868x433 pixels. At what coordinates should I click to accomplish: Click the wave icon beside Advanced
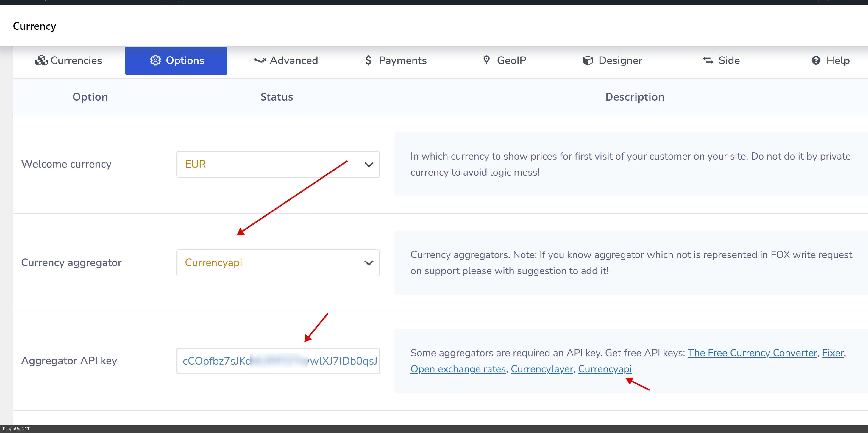click(x=260, y=60)
